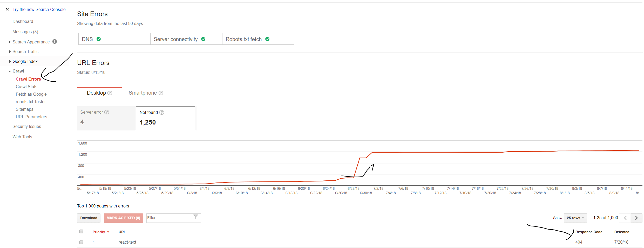Image resolution: width=644 pixels, height=248 pixels.
Task: Open Fetch as Google
Action: click(x=31, y=94)
